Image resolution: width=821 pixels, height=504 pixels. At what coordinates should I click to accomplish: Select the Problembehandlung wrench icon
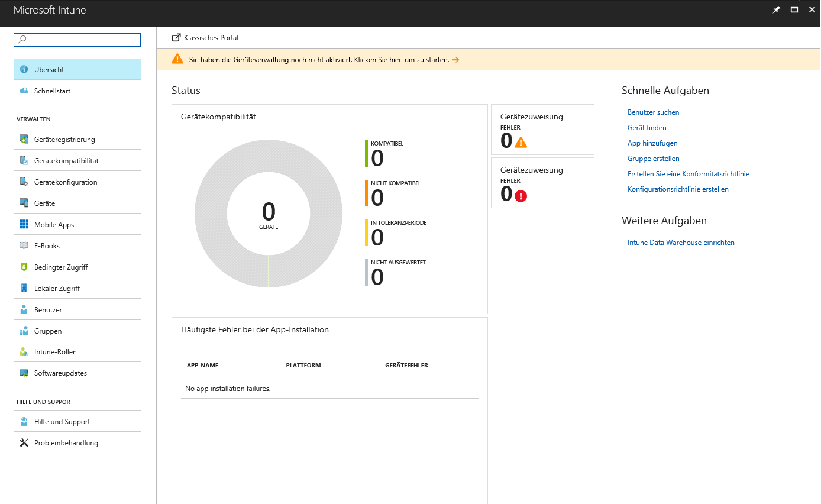pyautogui.click(x=24, y=442)
